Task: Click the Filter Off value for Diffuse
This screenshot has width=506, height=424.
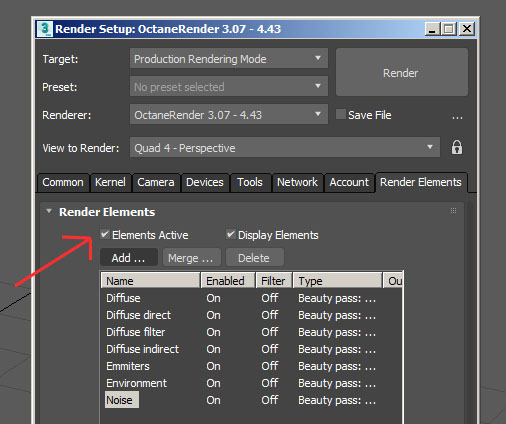Action: pyautogui.click(x=270, y=298)
